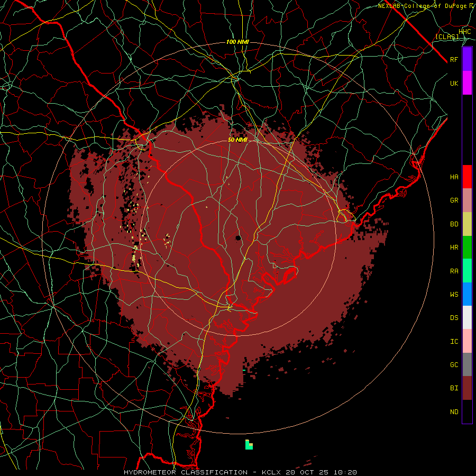Screen dimensions: 476x476
Task: Click the ND black legend swatch
Action: (x=467, y=411)
